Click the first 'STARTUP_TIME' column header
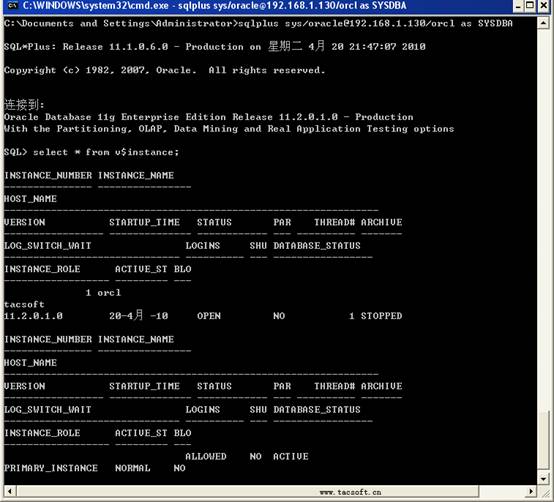 [145, 222]
